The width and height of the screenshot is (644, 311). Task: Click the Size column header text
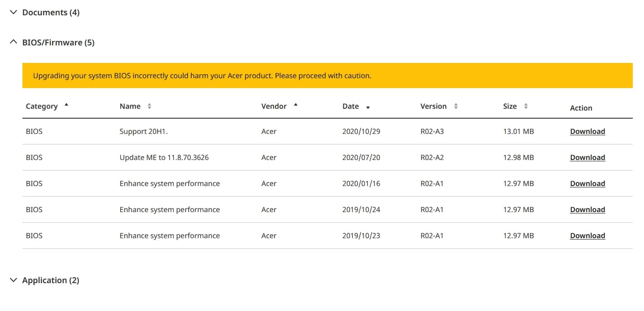(510, 107)
